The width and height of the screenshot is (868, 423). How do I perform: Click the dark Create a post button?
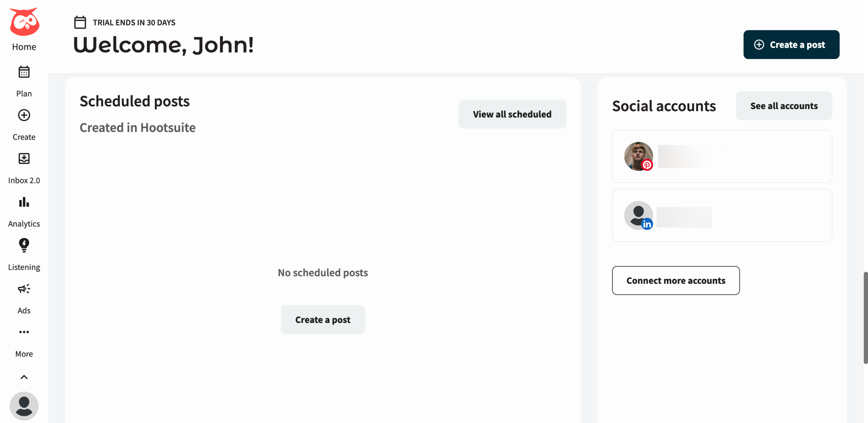(x=791, y=45)
